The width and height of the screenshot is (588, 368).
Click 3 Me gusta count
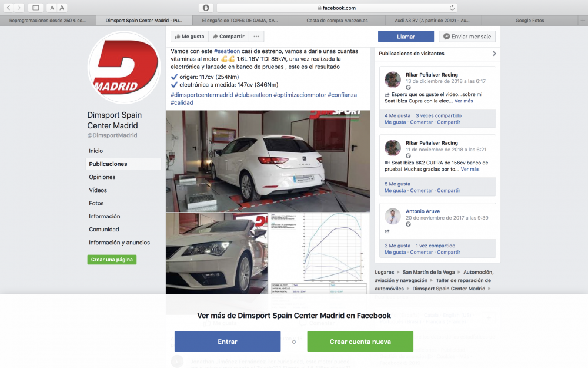tap(397, 246)
